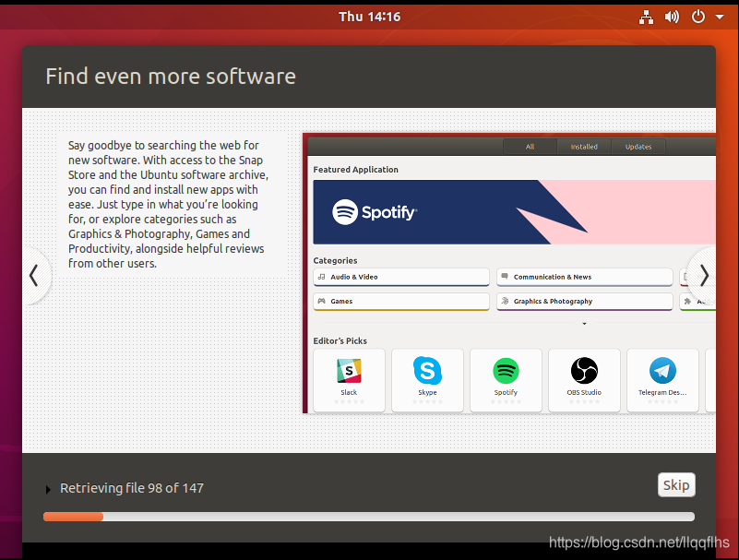Click the music note icon
Image resolution: width=739 pixels, height=560 pixels.
click(321, 277)
